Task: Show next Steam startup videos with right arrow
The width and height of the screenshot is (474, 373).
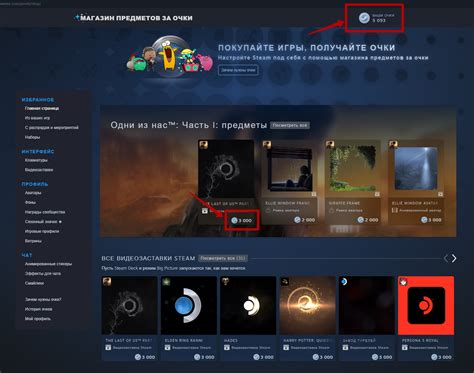Action: (x=454, y=258)
